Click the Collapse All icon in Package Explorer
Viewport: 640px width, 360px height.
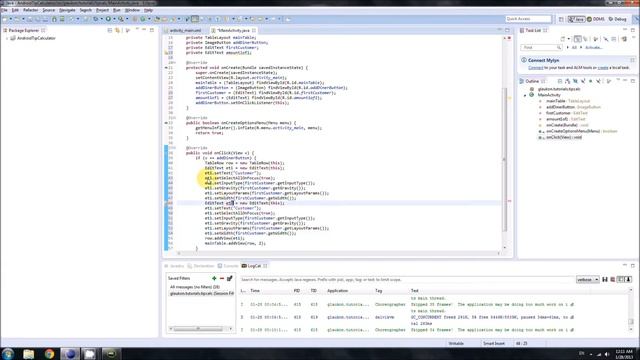point(110,30)
